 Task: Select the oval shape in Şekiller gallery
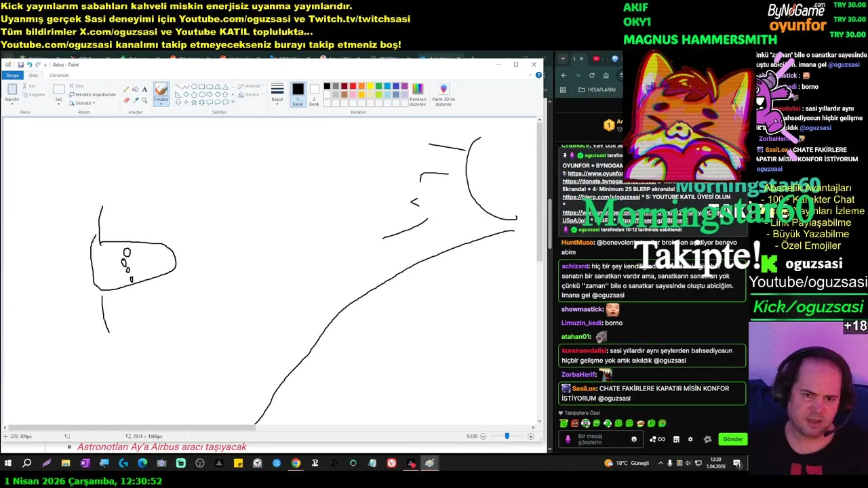point(194,87)
